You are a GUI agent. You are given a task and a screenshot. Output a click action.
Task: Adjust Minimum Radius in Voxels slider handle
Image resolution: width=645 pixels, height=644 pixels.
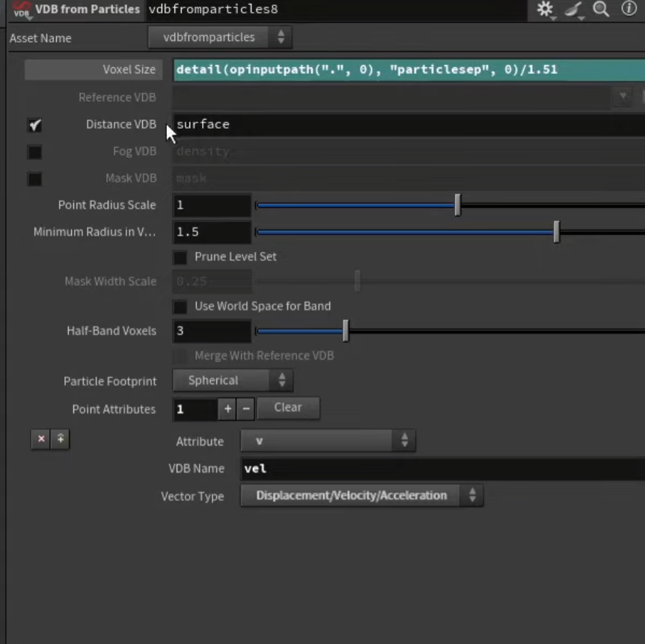(556, 232)
